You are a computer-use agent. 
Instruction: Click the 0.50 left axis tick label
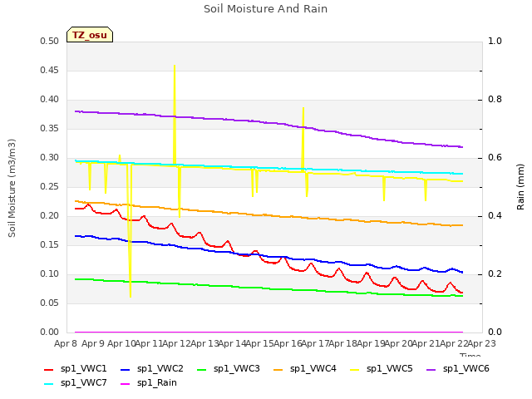click(x=50, y=42)
